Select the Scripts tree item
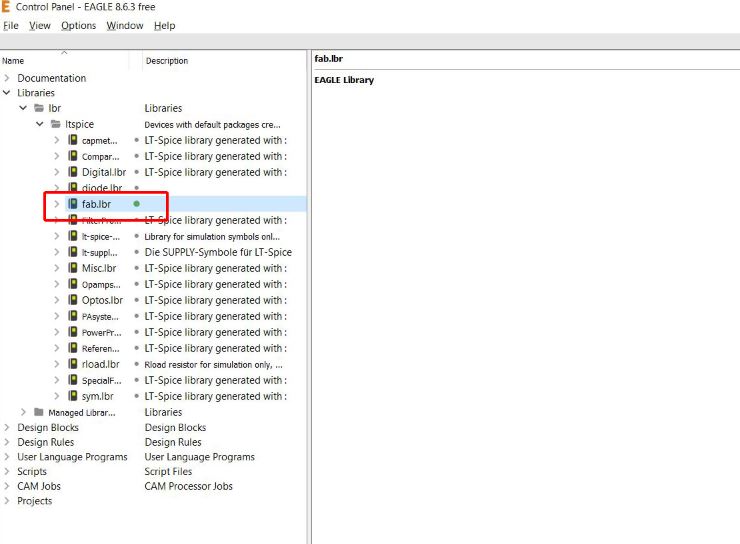Screen dimensions: 740x544 [x=32, y=471]
